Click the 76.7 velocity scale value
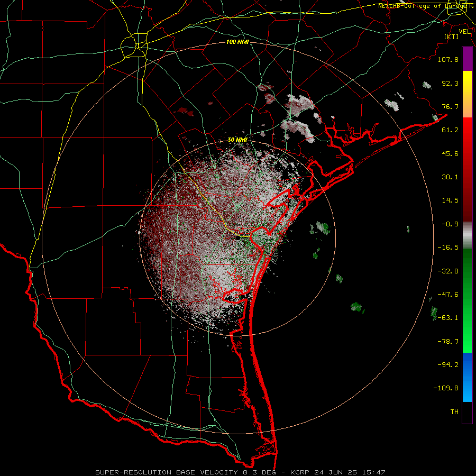This screenshot has width=476, height=476. pyautogui.click(x=450, y=106)
